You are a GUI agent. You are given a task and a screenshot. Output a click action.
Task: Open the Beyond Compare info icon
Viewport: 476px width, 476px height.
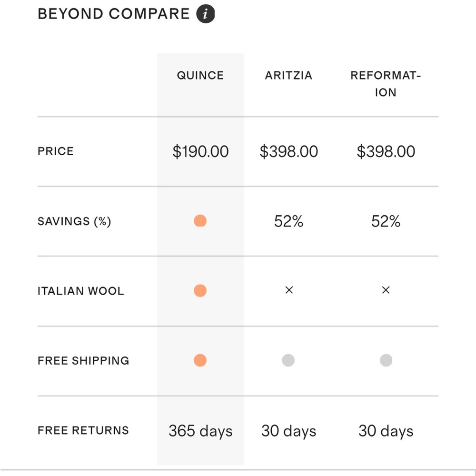tap(206, 14)
